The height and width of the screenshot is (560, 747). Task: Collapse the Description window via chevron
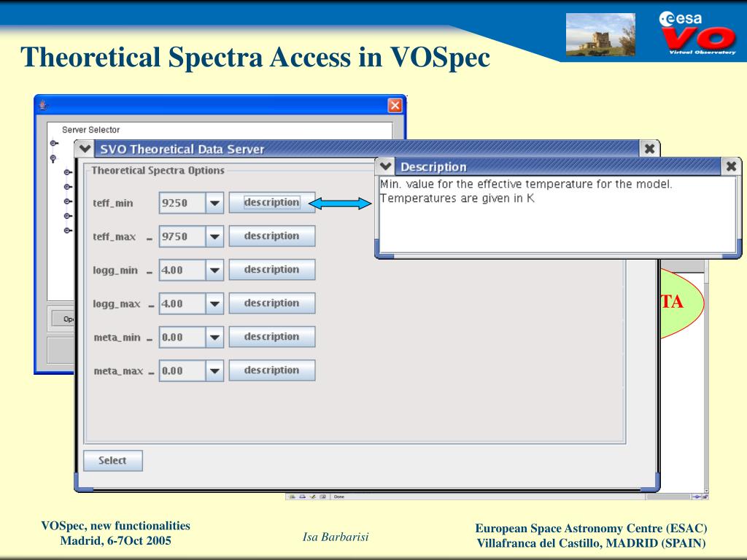[385, 167]
